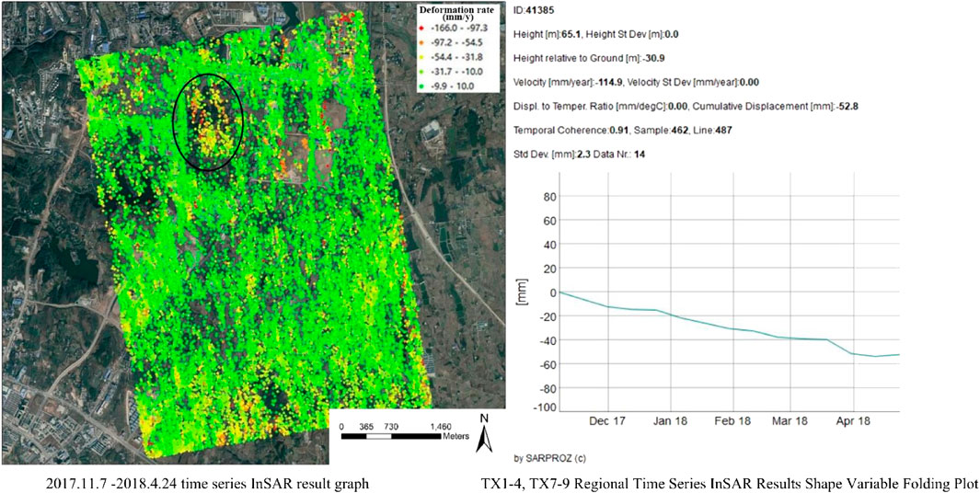Click the '[mm]' y-axis title of the chart

(x=523, y=293)
